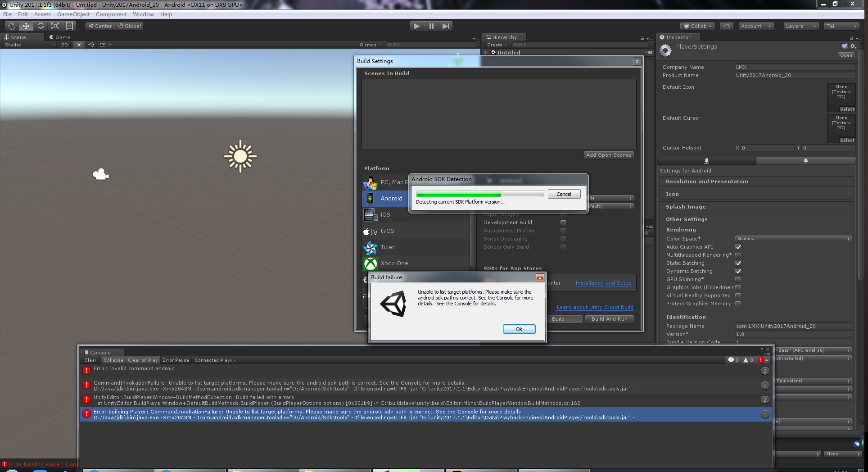
Task: Select the Rect transform tool
Action: click(x=69, y=26)
